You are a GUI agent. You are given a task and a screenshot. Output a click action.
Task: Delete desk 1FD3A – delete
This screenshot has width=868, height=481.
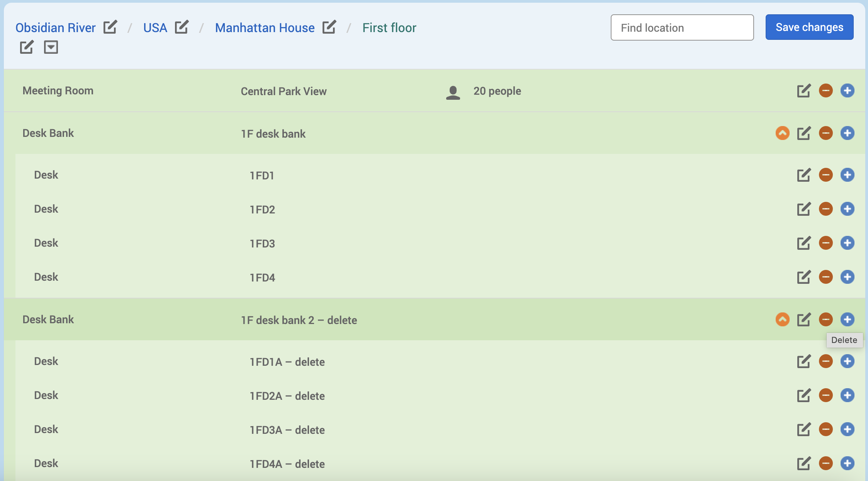826,430
